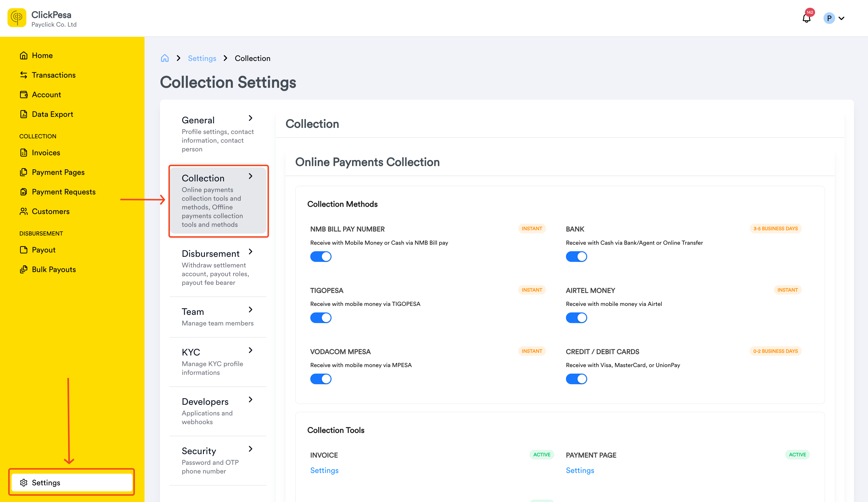Click the Account wallet icon
Screen dimensions: 868x502
pos(23,95)
